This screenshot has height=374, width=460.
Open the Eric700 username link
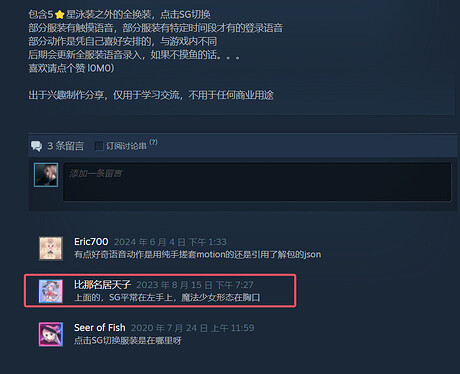click(x=91, y=242)
